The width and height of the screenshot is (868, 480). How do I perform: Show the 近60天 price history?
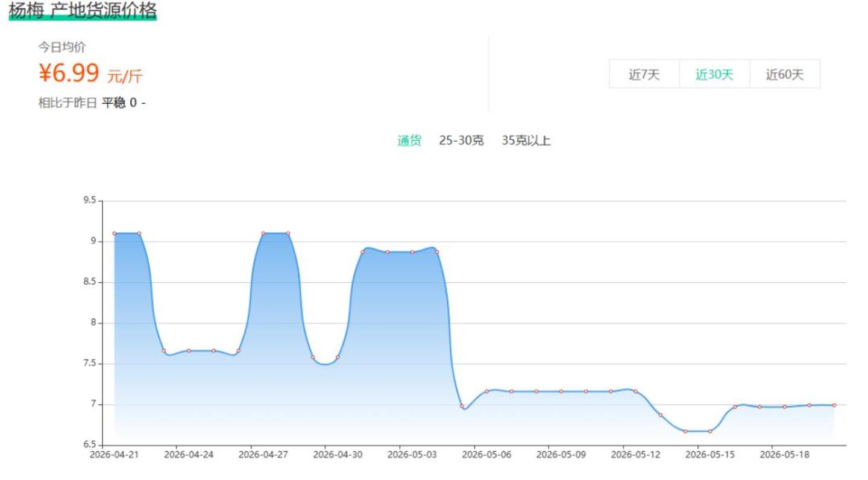click(785, 74)
